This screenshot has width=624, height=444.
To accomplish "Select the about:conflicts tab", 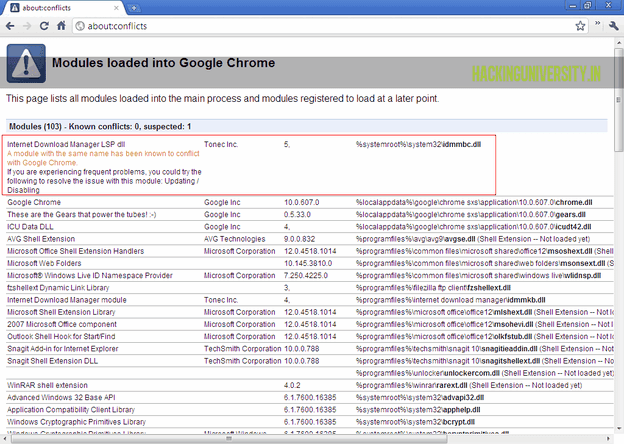I will [64, 8].
